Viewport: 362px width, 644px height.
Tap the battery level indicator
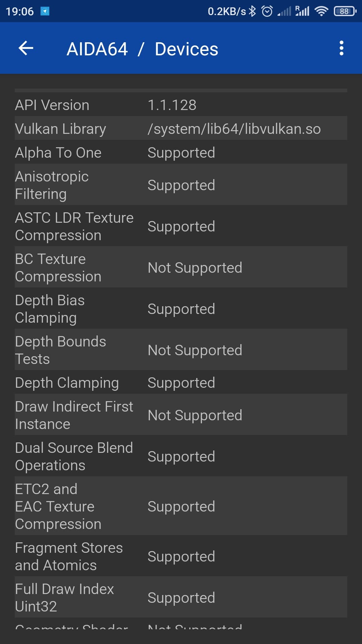point(345,11)
